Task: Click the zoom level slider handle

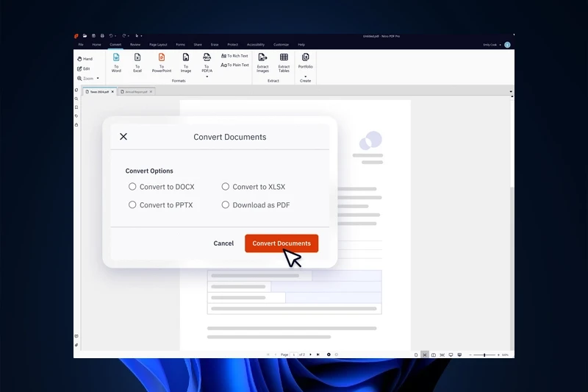Action: tap(484, 355)
